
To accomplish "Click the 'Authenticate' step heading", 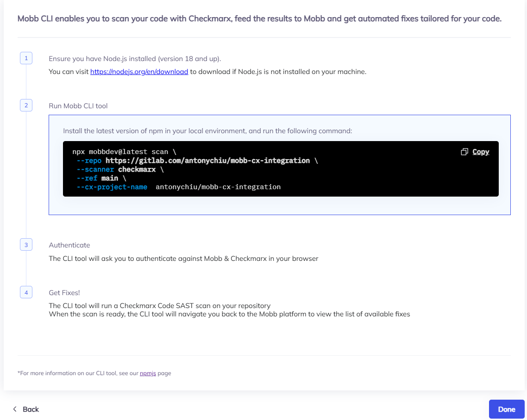I will click(69, 245).
